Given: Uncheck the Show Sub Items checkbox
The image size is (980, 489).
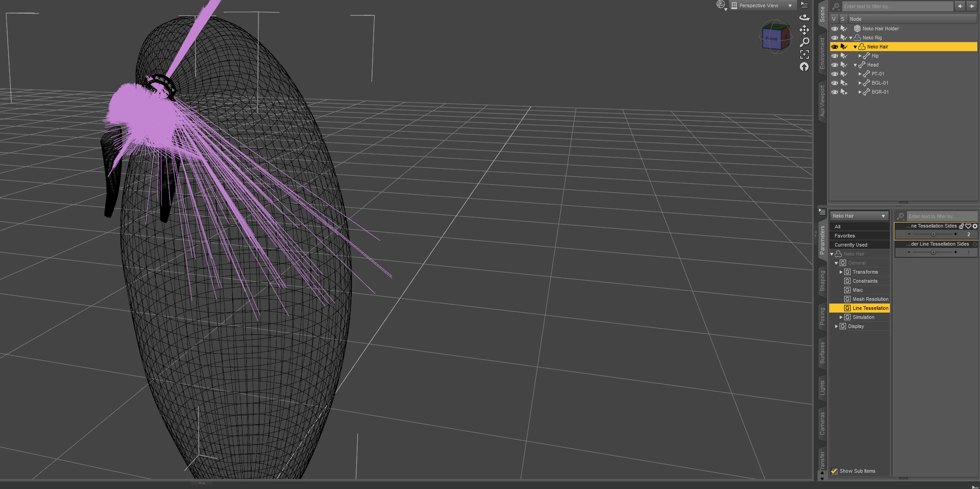Looking at the screenshot, I should coord(834,471).
